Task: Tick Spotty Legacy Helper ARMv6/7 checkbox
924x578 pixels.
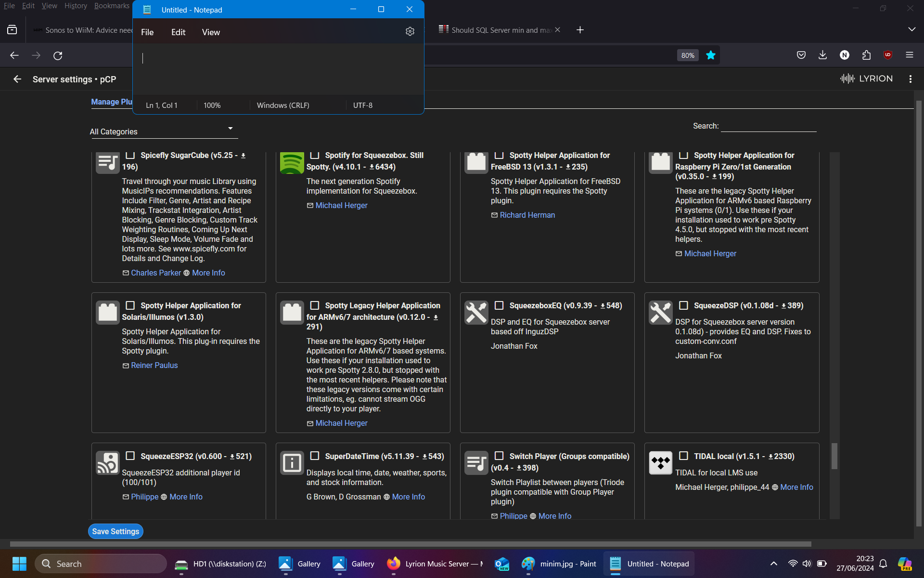Action: (315, 305)
